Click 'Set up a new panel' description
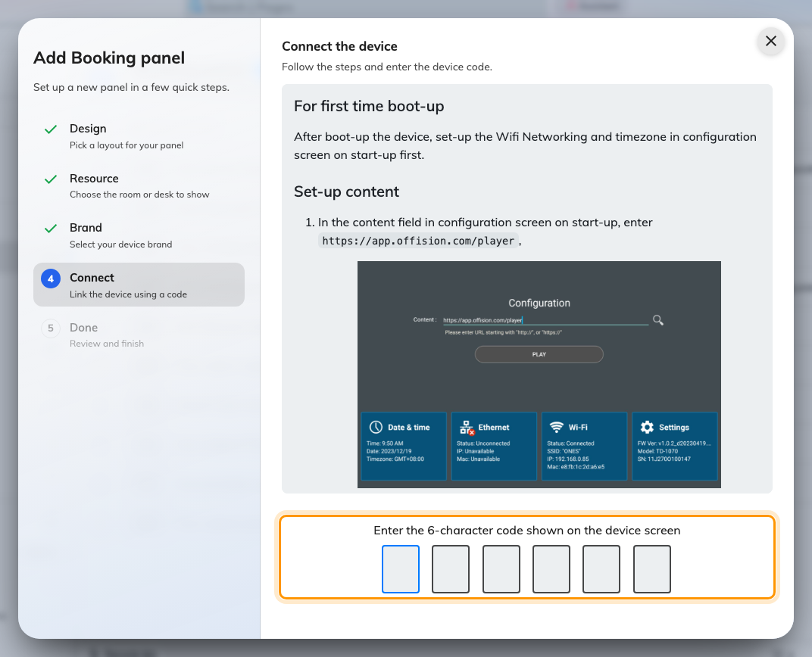 (x=132, y=88)
